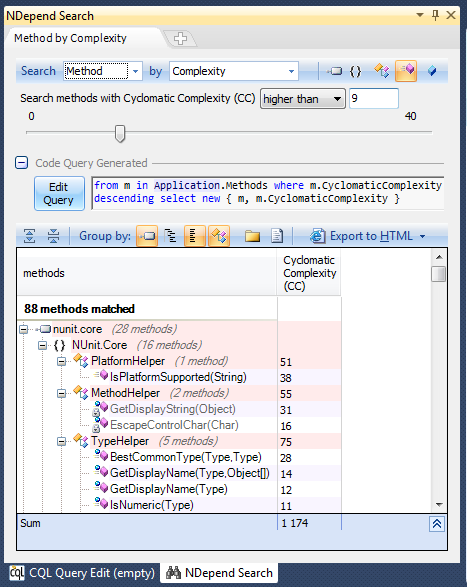Viewport: 467px width, 587px height.
Task: Select the PlatformHelper type row
Action: tap(179, 361)
